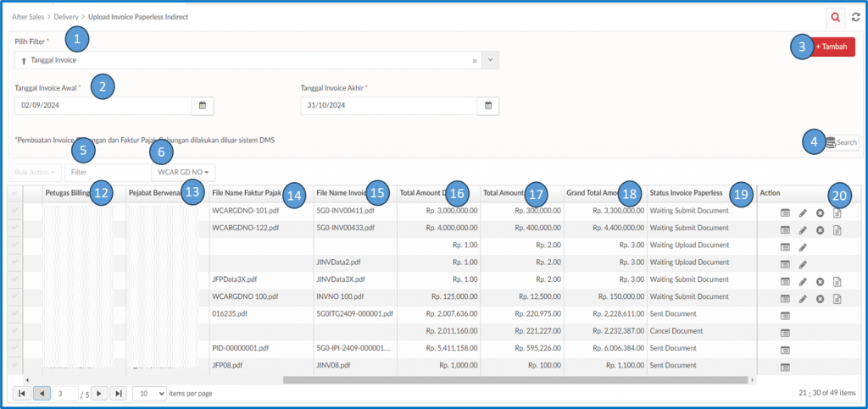
Task: Open the WCAR GD NO column filter dropdown
Action: (183, 173)
